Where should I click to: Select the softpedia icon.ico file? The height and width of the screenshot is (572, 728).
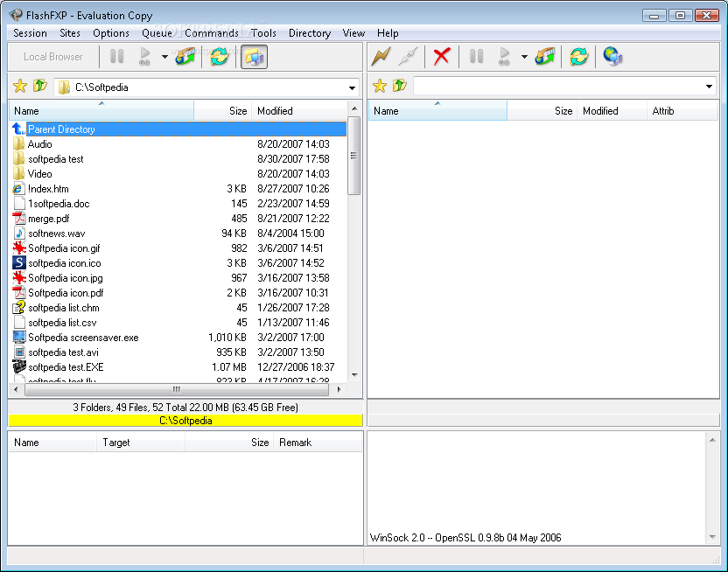click(178, 263)
